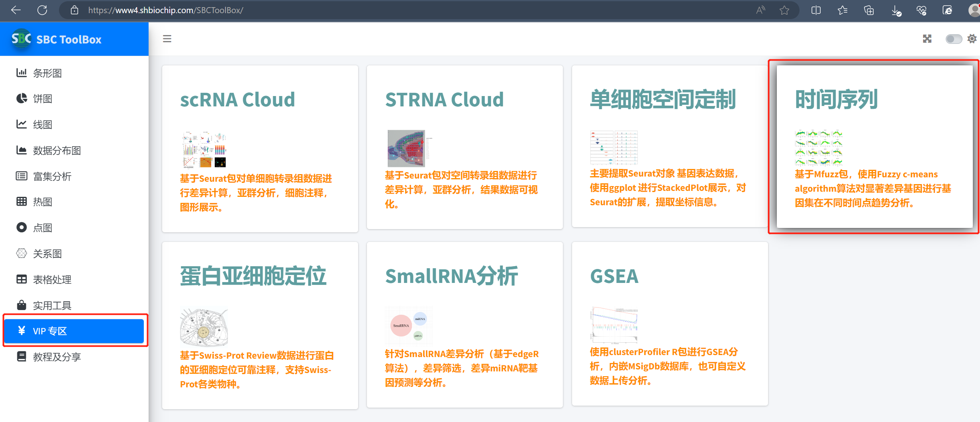Screen dimensions: 980x422
Task: Select the VIP 专区 menu item
Action: (x=50, y=331)
